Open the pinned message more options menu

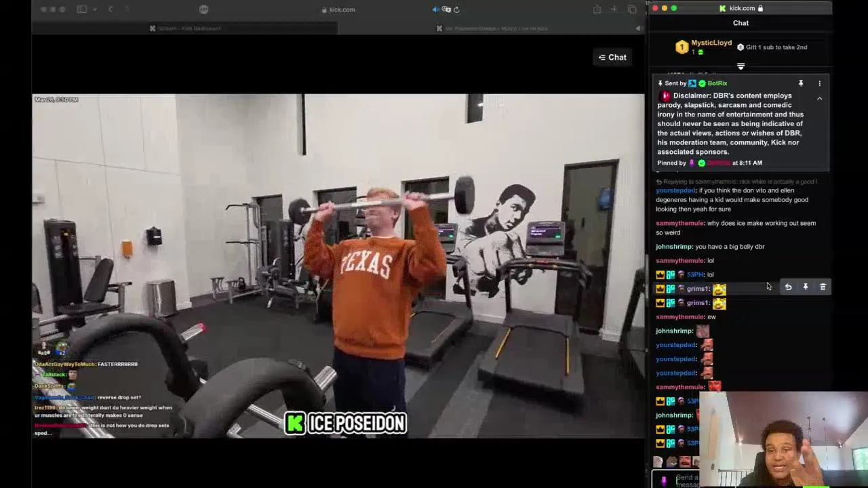[x=819, y=83]
